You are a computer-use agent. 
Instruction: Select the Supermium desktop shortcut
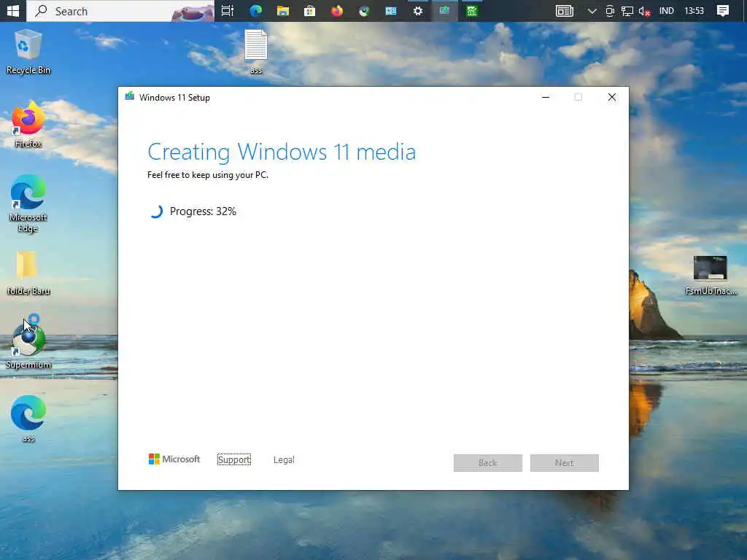click(28, 342)
